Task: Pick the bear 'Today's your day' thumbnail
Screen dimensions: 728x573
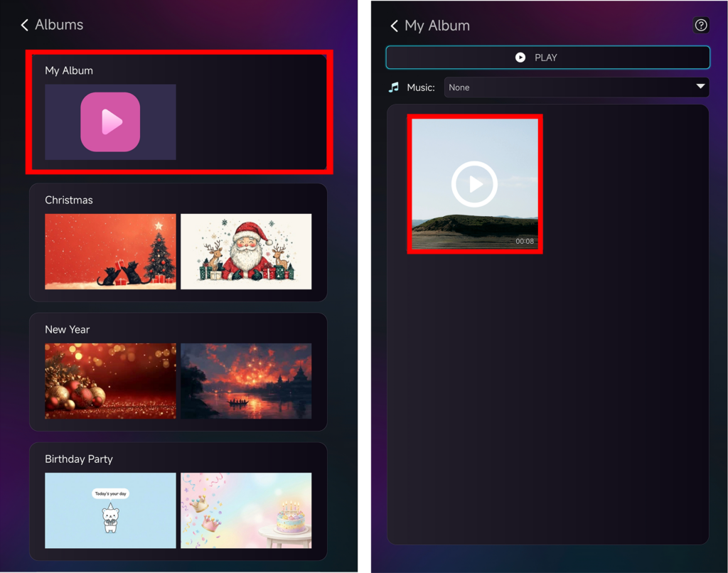Action: tap(110, 510)
